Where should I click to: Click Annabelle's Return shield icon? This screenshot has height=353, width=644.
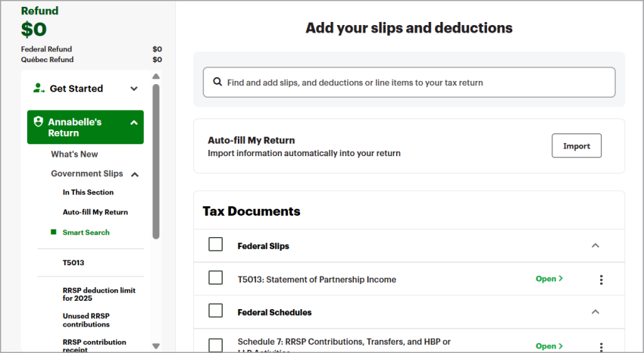pyautogui.click(x=39, y=121)
